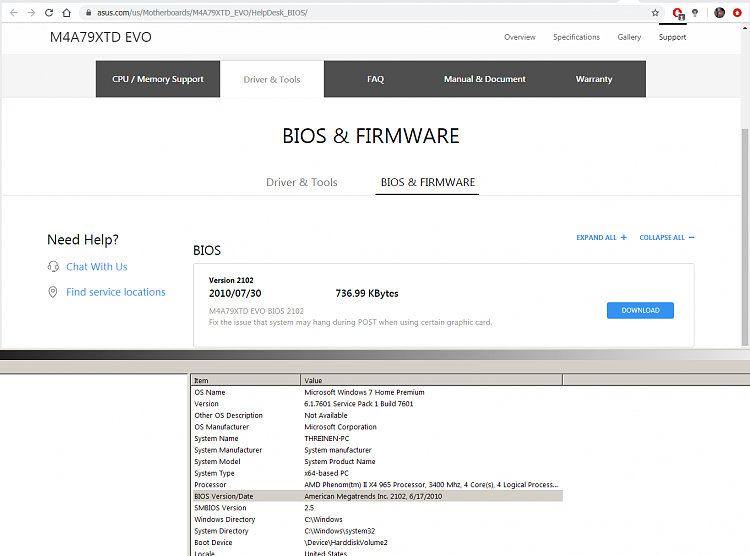Click the padlock site info icon

[88, 13]
